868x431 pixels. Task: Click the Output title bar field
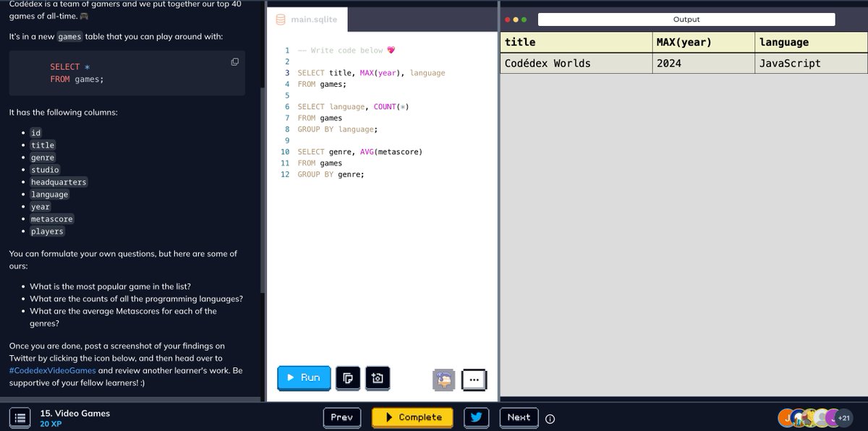(x=686, y=20)
